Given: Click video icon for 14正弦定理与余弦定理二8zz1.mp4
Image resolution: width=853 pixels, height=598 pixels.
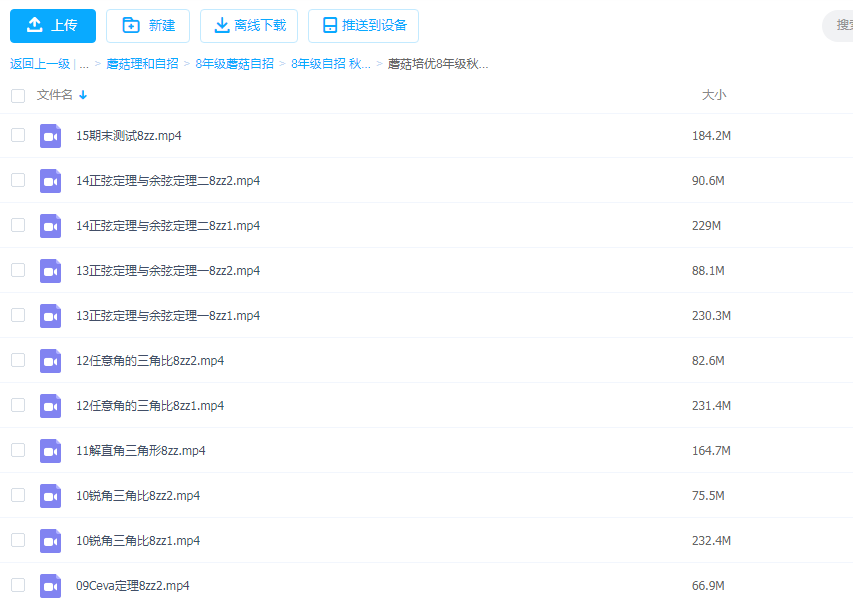Looking at the screenshot, I should pos(50,225).
